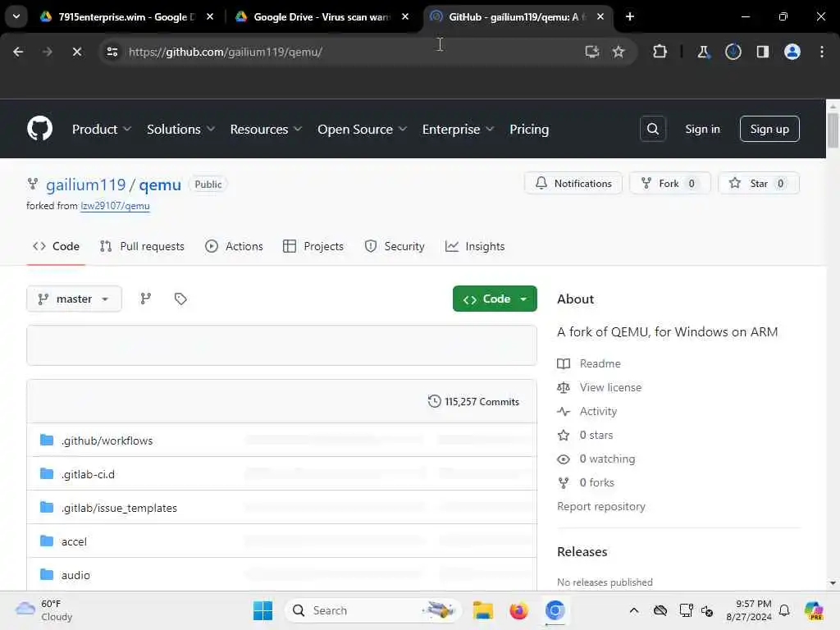Open the .gitlab/issue_templates folder
The image size is (840, 630).
point(119,508)
